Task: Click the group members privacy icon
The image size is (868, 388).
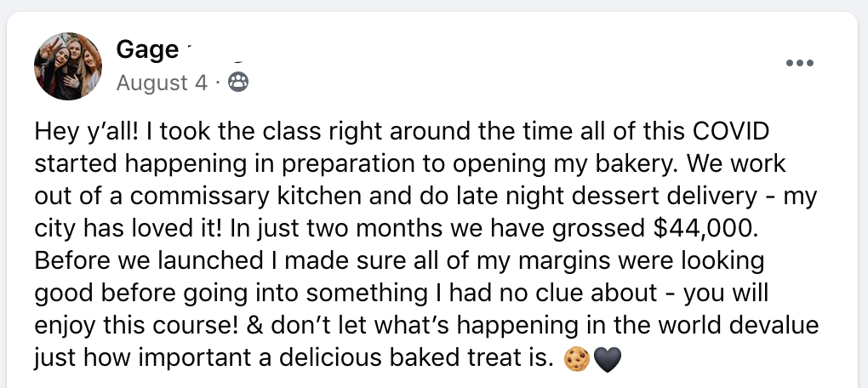Action: (x=238, y=83)
